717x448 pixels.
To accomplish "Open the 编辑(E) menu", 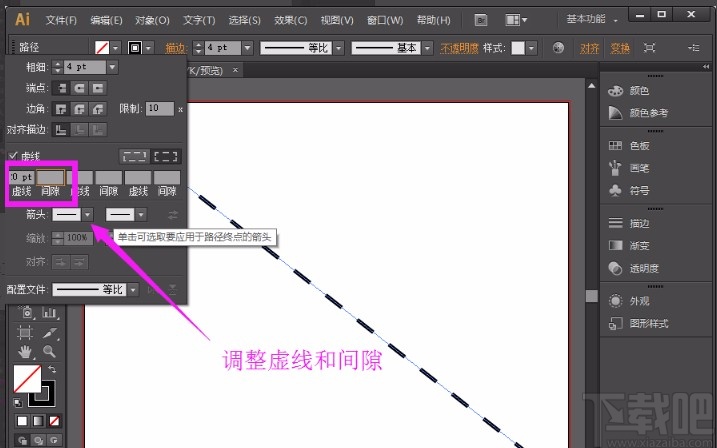I will pyautogui.click(x=106, y=20).
